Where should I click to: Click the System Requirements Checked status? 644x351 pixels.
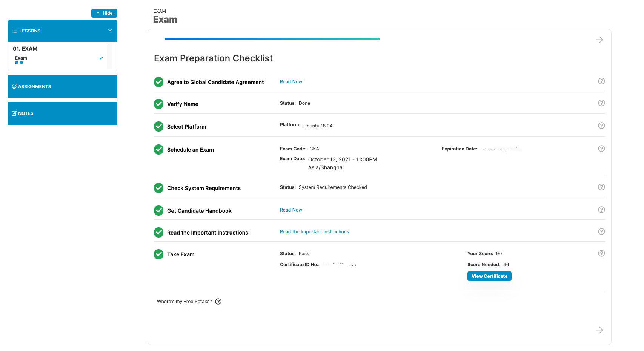click(x=333, y=187)
